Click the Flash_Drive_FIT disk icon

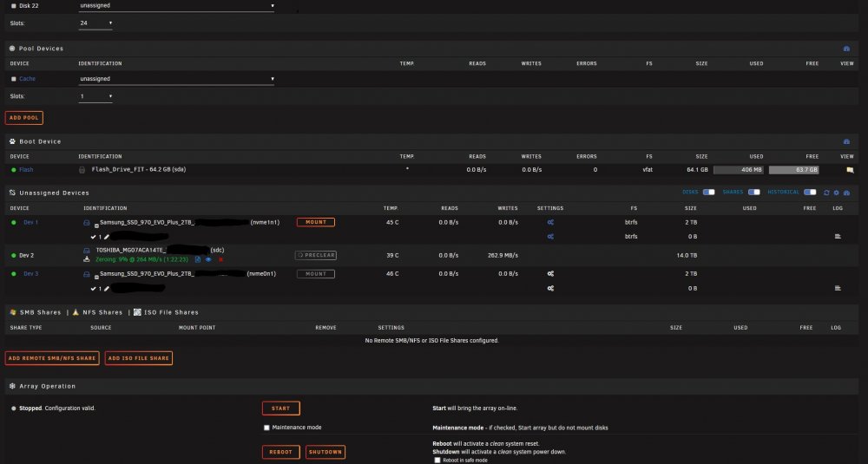[x=82, y=170]
